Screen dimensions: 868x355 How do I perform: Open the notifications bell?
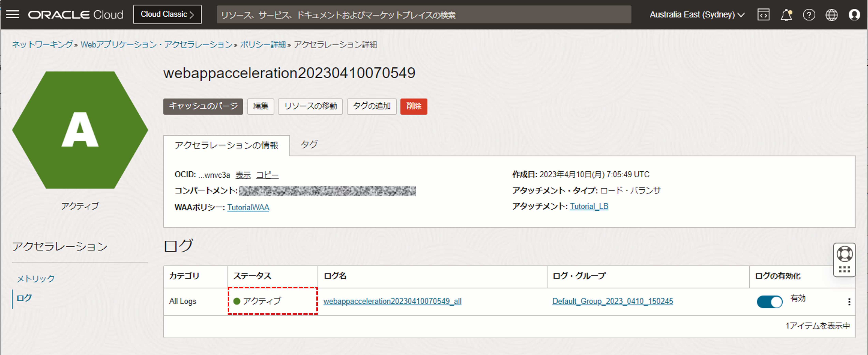pos(787,14)
